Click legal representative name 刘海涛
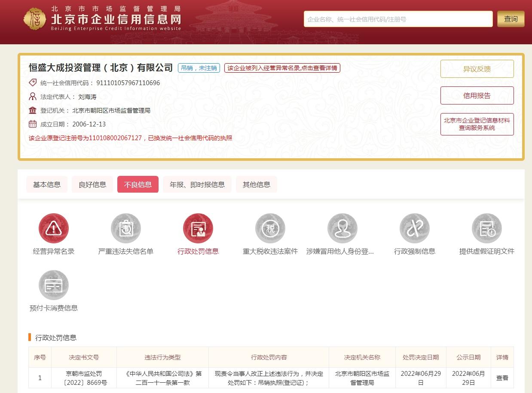 tap(87, 97)
